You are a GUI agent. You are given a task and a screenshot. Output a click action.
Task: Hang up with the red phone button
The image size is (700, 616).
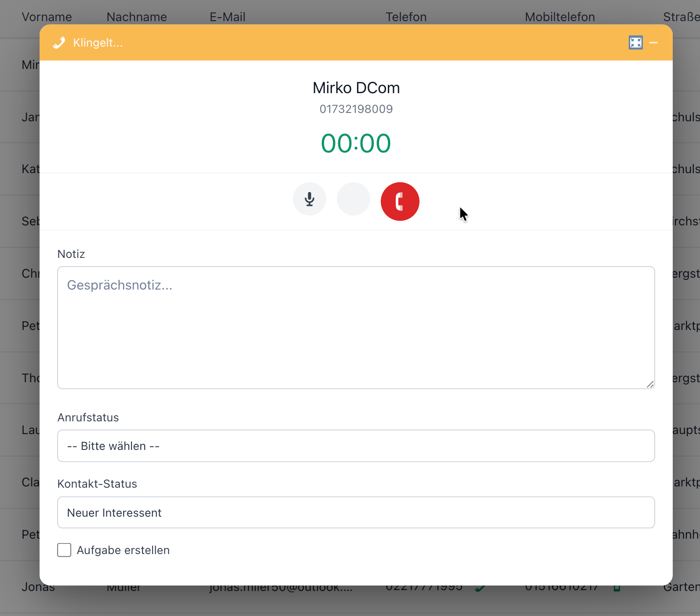tap(400, 202)
